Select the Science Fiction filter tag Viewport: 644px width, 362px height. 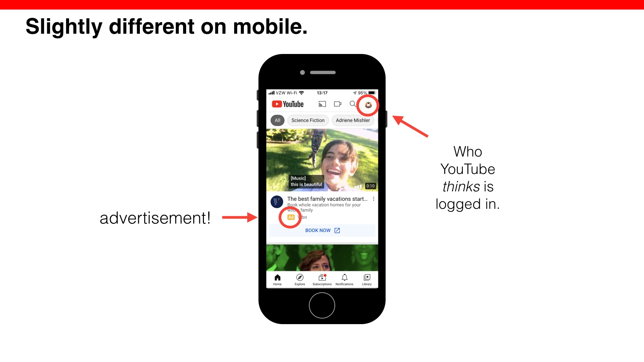[308, 120]
